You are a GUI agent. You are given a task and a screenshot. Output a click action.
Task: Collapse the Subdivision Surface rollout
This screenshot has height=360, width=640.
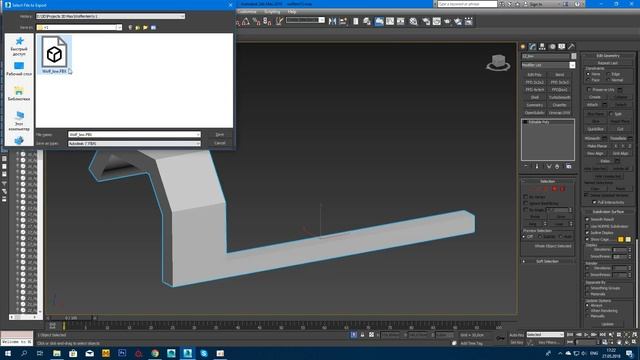coord(608,212)
